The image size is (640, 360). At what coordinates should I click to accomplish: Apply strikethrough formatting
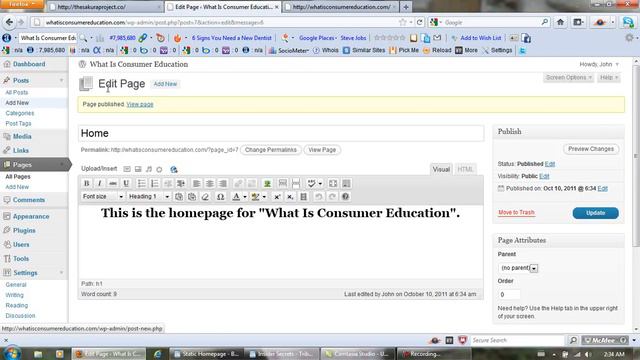tap(113, 184)
